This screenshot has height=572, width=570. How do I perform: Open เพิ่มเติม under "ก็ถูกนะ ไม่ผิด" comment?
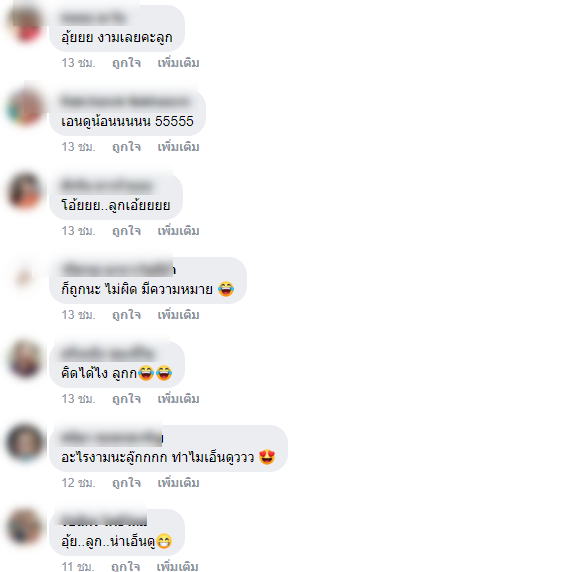tap(178, 315)
